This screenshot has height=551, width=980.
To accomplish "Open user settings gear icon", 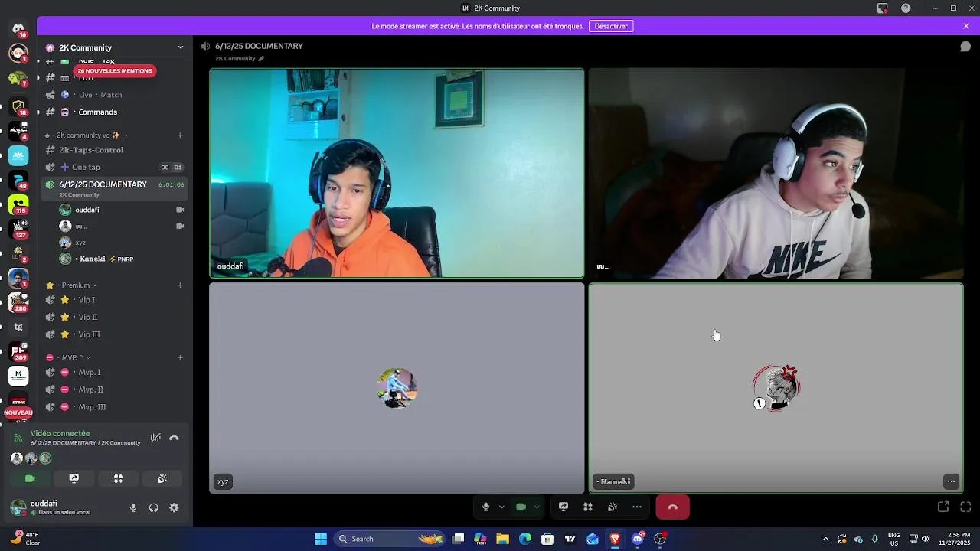I will click(174, 507).
